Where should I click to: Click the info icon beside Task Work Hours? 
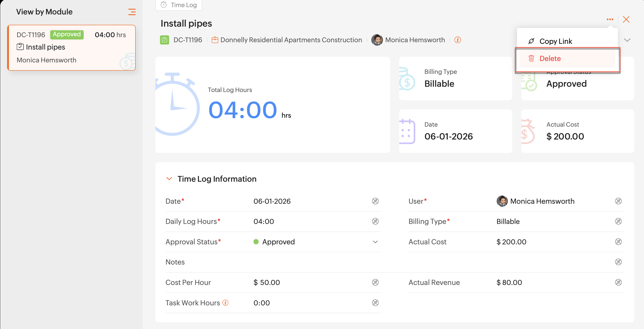[x=225, y=303]
